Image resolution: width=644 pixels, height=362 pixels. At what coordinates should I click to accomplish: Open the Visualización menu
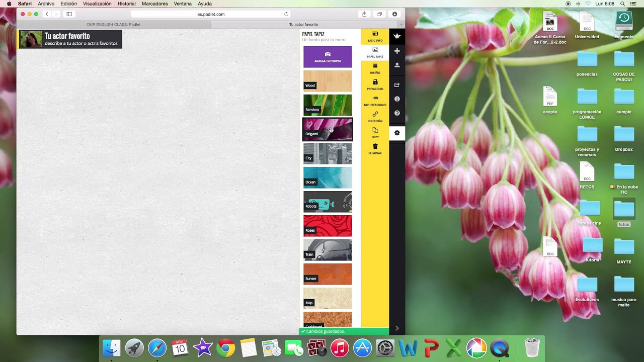pos(97,4)
